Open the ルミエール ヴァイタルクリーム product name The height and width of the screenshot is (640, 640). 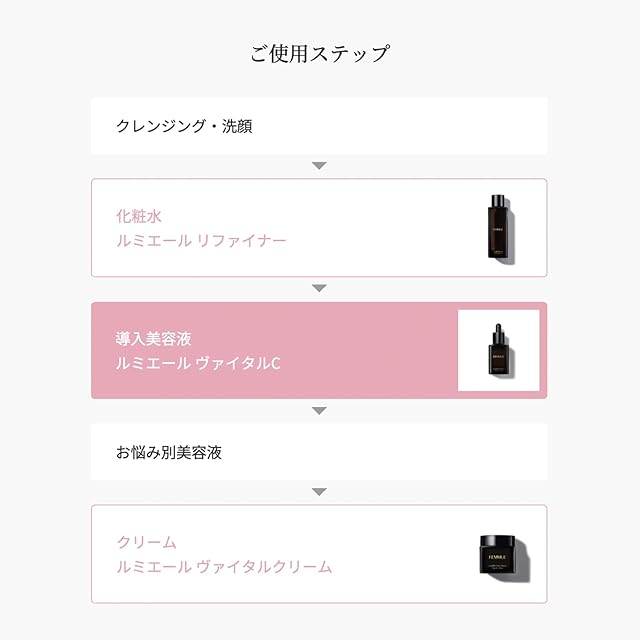tap(223, 567)
